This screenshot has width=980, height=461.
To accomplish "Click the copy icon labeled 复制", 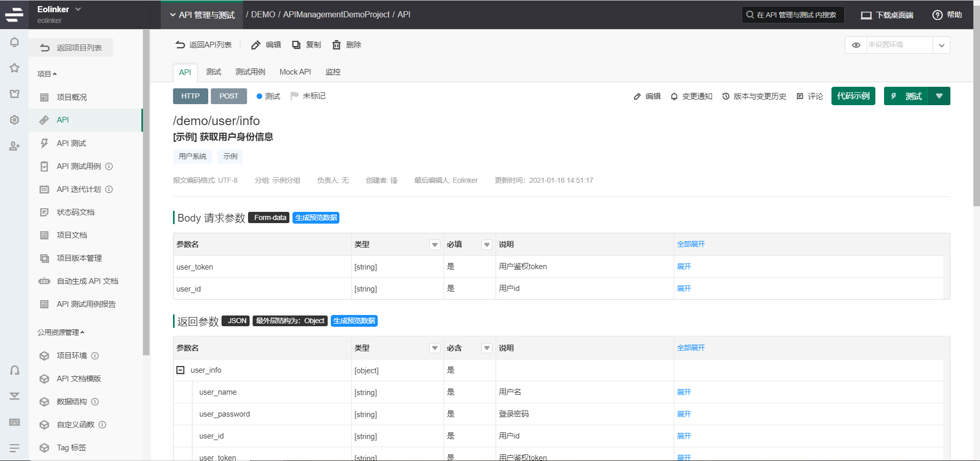I will pyautogui.click(x=296, y=45).
